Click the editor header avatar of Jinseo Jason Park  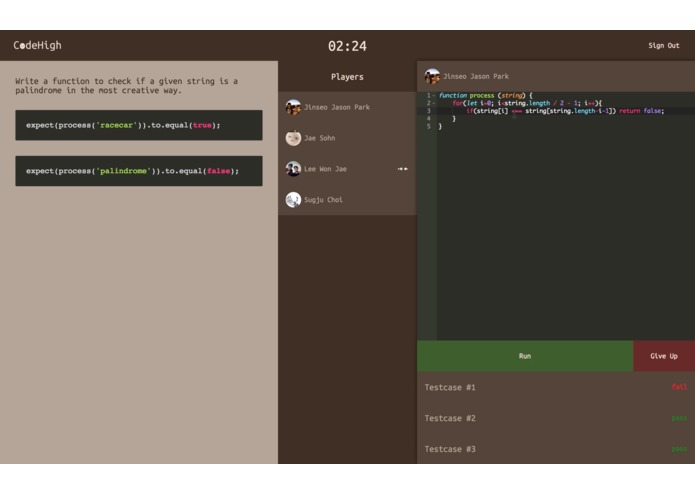pyautogui.click(x=432, y=76)
